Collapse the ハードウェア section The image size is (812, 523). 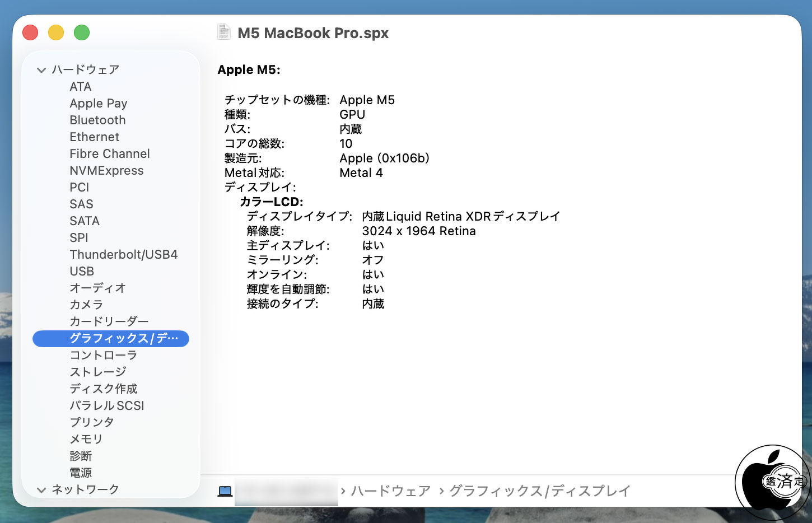(x=41, y=70)
